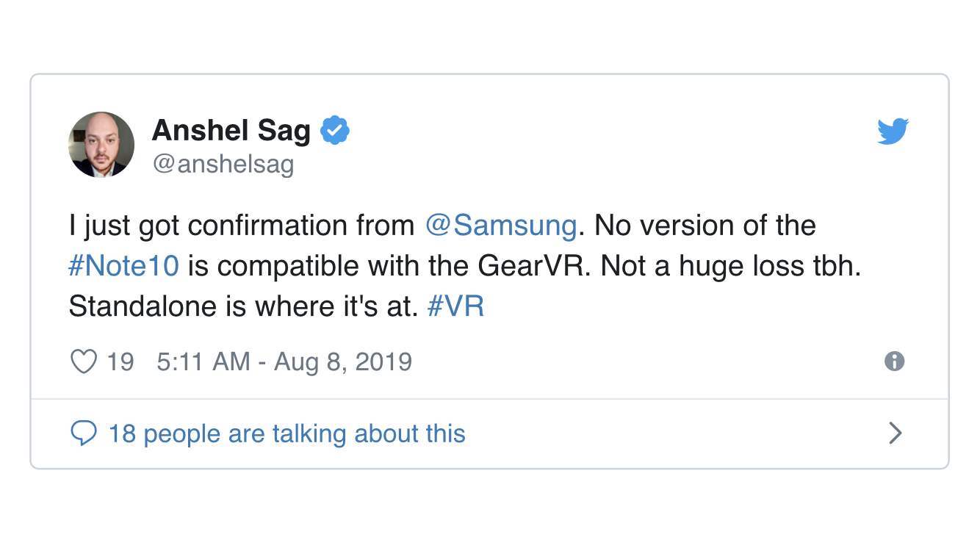Image resolution: width=980 pixels, height=551 pixels.
Task: Follow the @Samsung mention link
Action: [501, 226]
